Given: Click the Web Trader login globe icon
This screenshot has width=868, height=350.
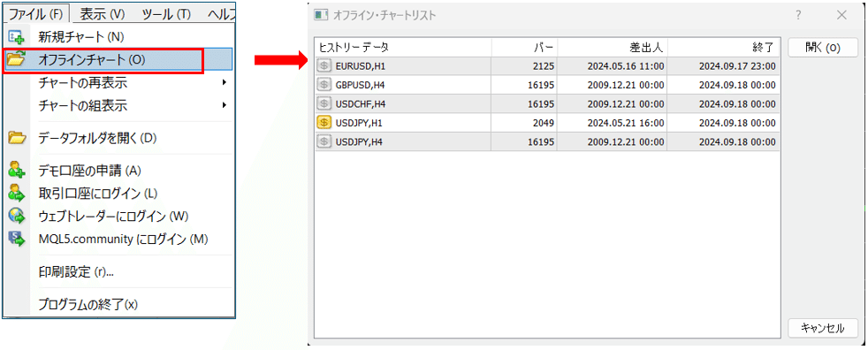Looking at the screenshot, I should click(x=17, y=216).
